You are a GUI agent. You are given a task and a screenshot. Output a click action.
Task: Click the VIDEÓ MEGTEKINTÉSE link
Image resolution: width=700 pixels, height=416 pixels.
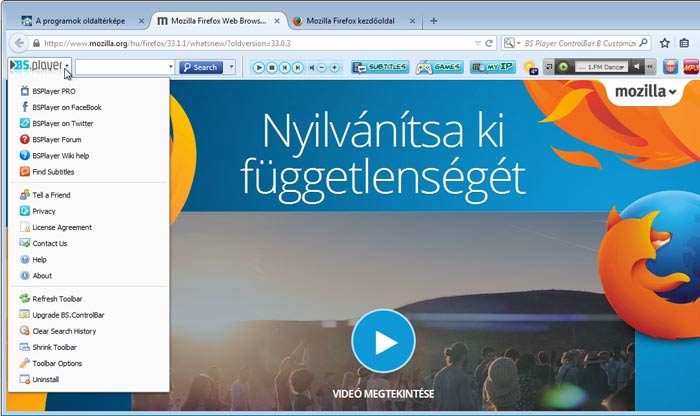point(383,394)
